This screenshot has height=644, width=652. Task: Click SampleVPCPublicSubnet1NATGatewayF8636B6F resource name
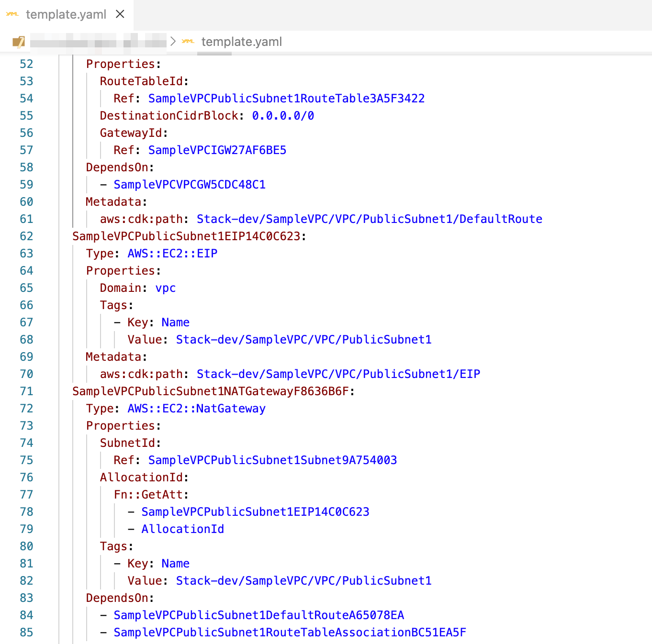click(x=210, y=391)
